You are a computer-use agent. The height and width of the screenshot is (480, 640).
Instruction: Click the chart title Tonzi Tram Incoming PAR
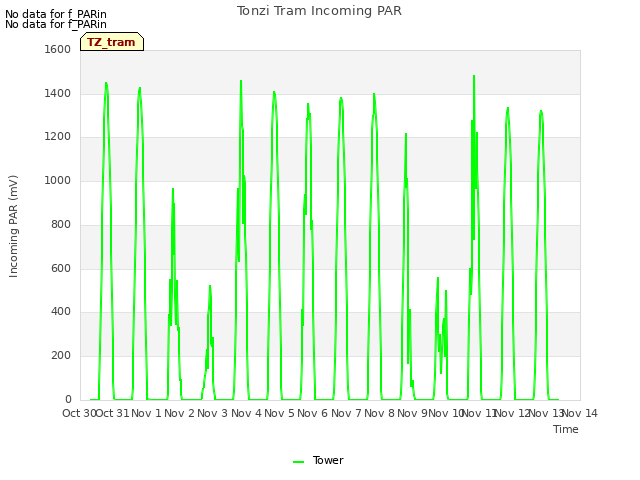(x=319, y=11)
